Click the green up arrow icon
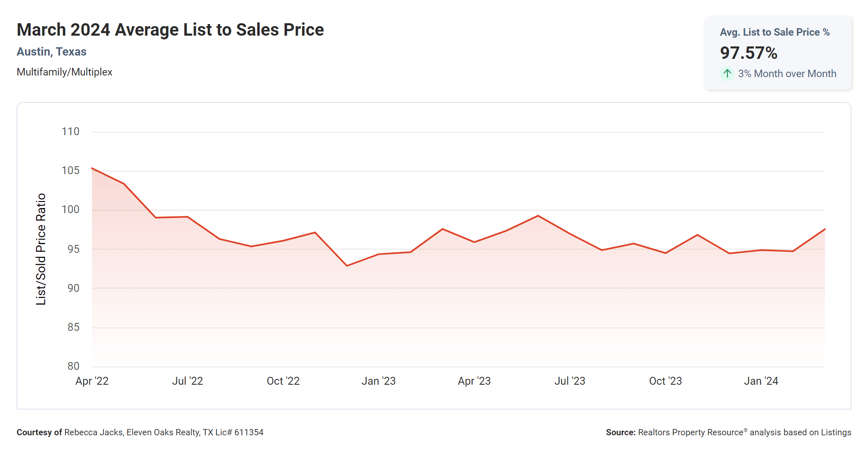The width and height of the screenshot is (868, 456). pyautogui.click(x=727, y=74)
